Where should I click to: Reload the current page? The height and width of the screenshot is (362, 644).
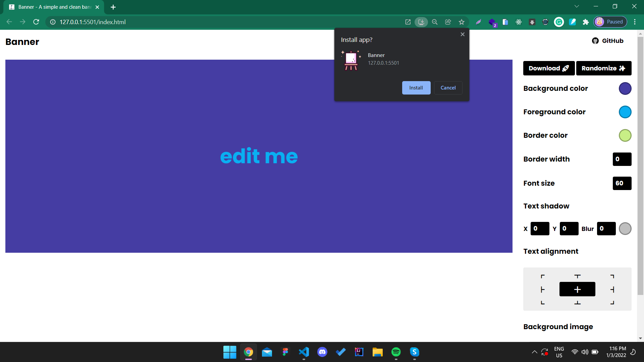click(36, 22)
